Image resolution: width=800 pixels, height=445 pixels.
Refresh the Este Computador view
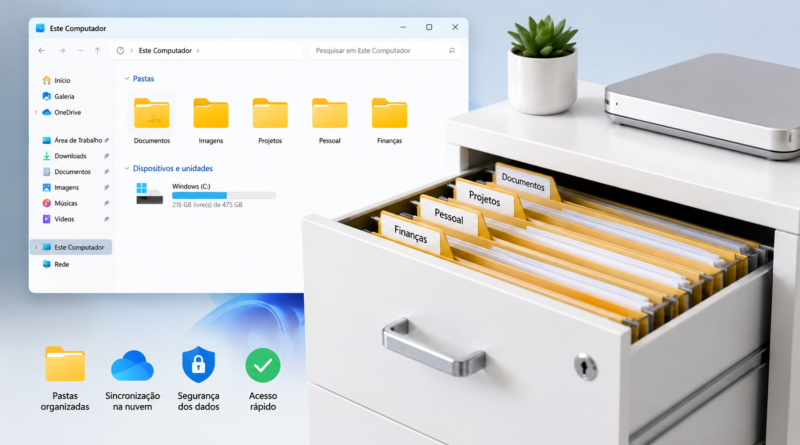120,51
